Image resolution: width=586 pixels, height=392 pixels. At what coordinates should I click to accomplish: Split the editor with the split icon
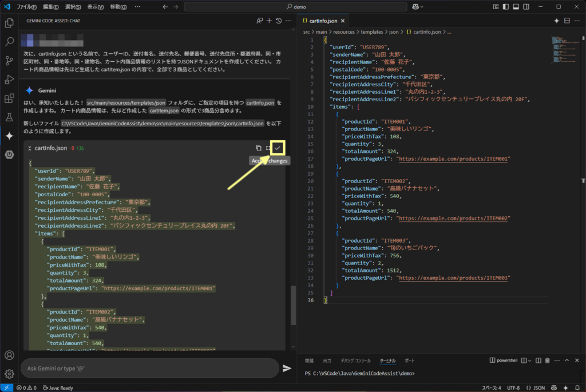pos(567,21)
